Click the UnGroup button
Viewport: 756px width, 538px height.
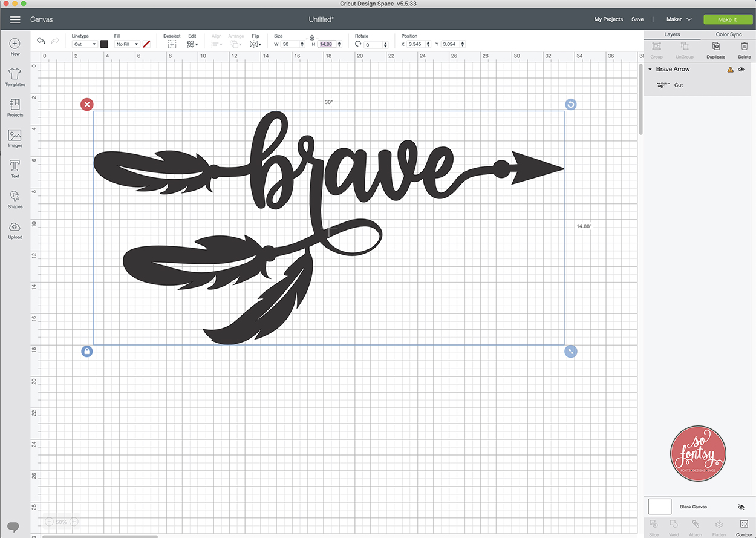(685, 50)
